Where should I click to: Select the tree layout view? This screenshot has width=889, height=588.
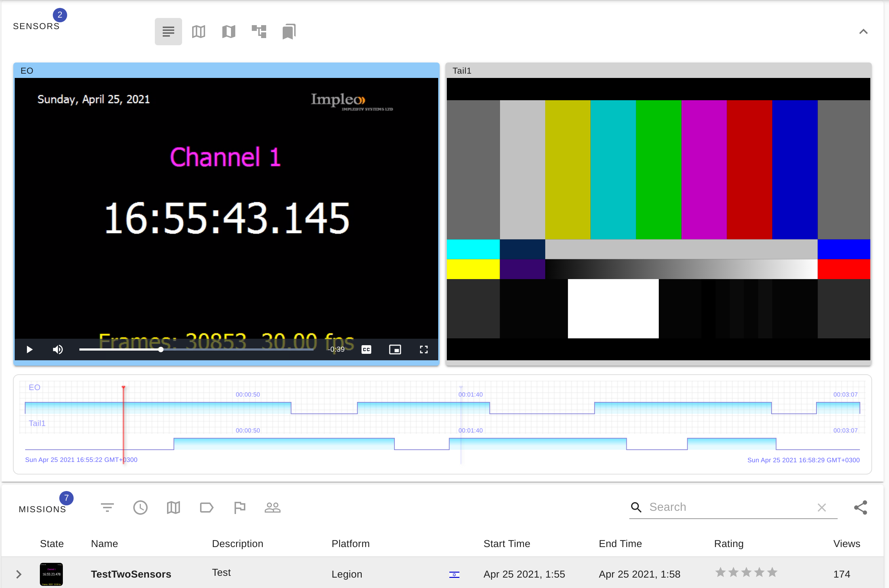[x=259, y=32]
